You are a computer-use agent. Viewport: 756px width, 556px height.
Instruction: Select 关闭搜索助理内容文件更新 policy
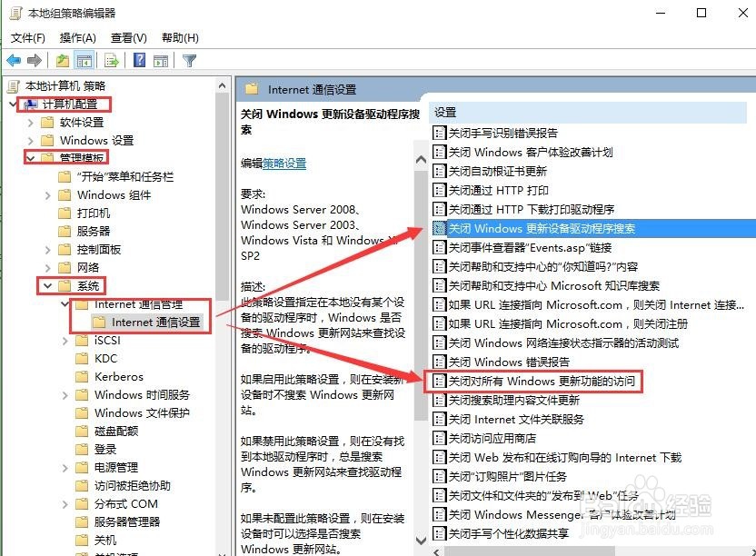coord(514,401)
